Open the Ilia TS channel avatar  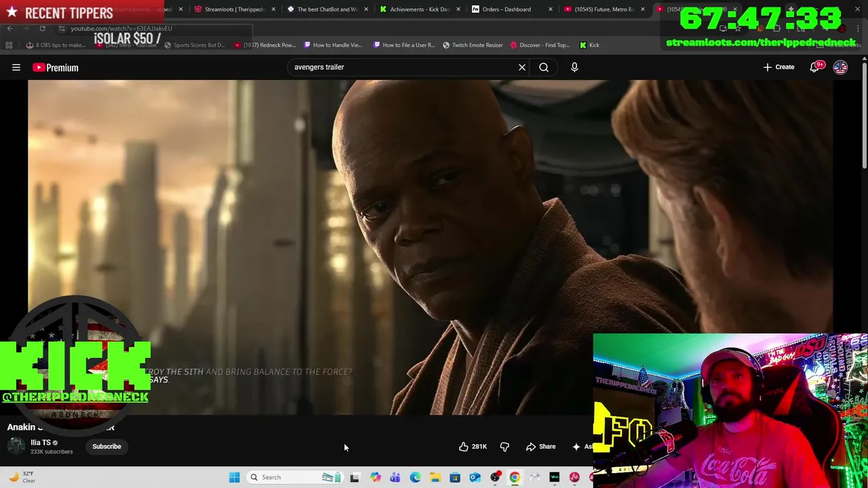[x=16, y=446]
